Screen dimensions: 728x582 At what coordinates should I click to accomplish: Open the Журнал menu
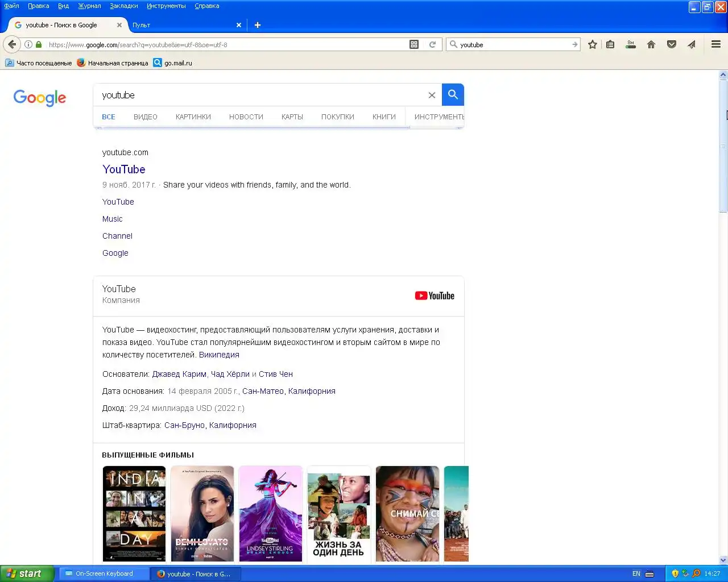point(89,6)
